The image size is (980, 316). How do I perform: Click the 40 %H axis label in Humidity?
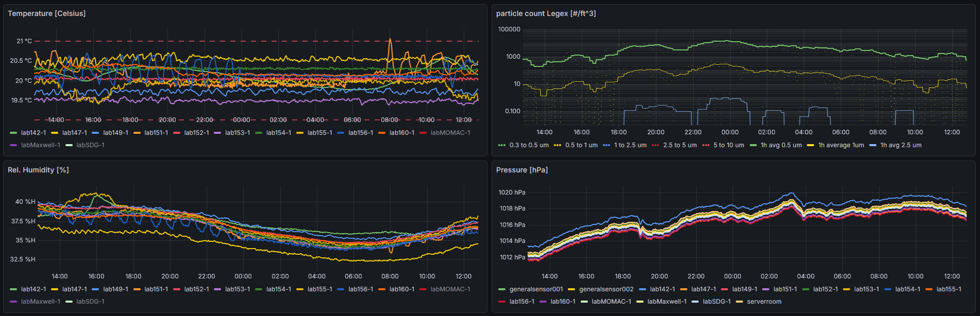coord(25,202)
